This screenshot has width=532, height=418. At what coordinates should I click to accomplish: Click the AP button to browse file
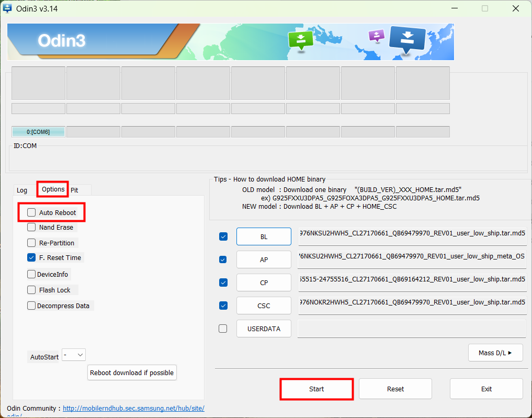point(264,259)
